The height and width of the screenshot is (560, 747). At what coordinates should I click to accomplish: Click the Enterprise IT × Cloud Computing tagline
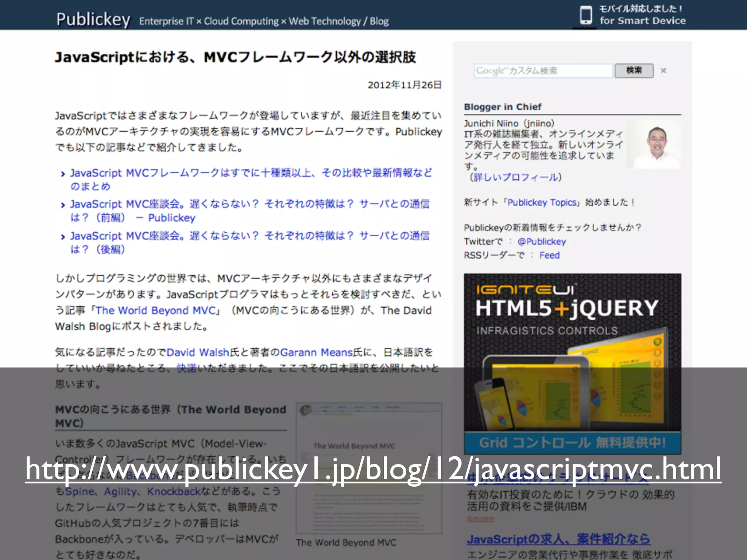click(x=264, y=21)
